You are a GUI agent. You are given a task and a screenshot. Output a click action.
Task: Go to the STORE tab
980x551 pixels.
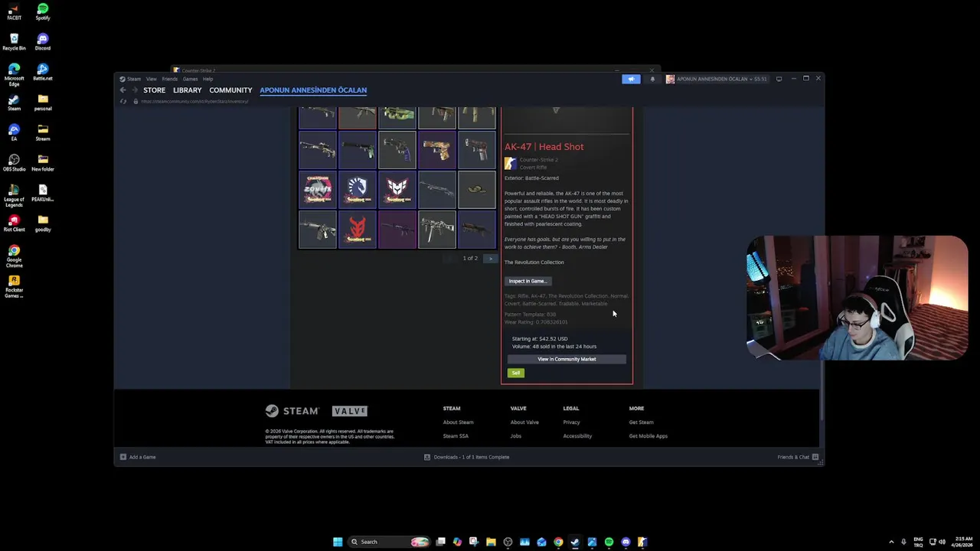154,90
